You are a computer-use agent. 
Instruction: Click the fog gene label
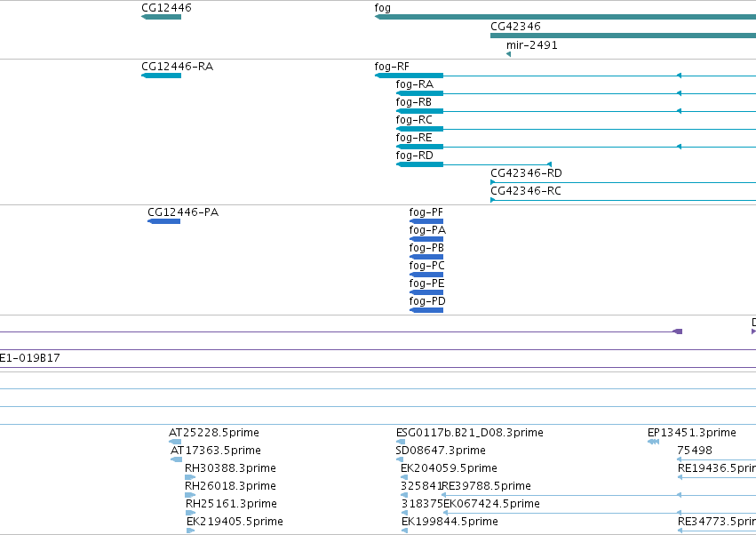coord(382,8)
